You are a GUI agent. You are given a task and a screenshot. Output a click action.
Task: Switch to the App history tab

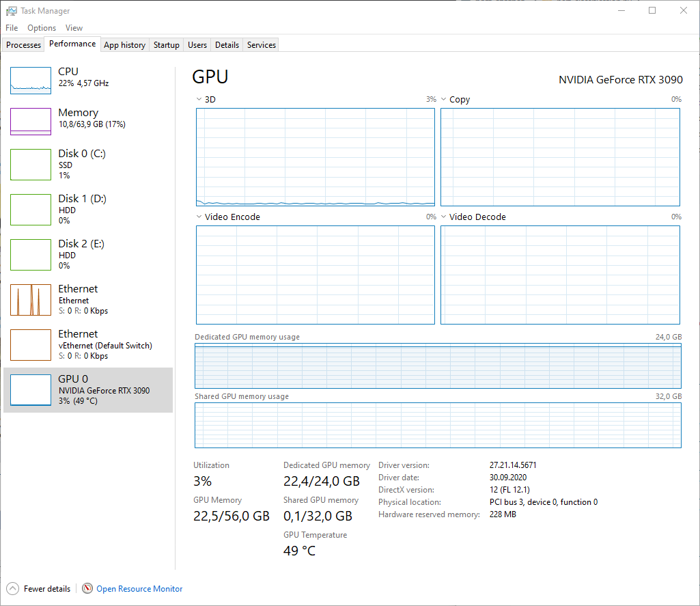124,45
